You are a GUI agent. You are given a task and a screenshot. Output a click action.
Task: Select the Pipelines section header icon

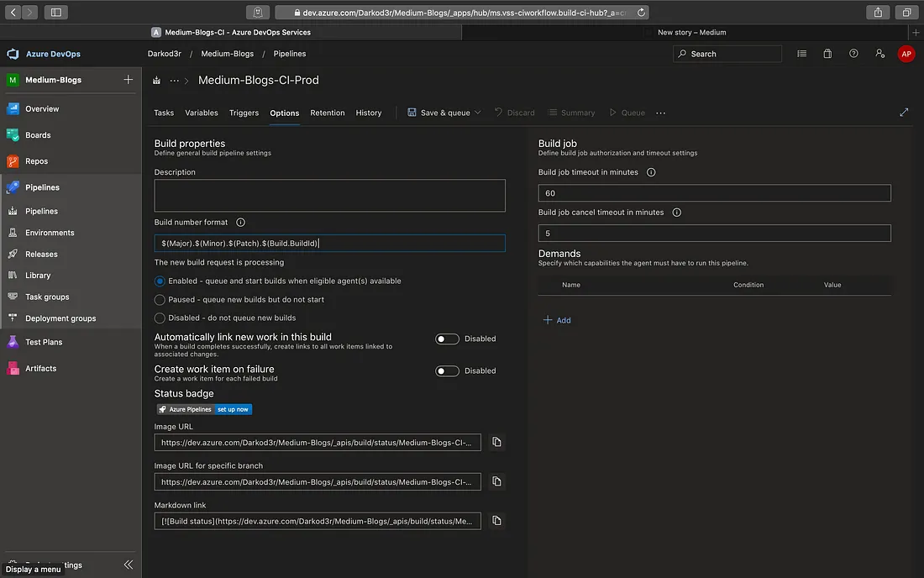[x=13, y=187]
